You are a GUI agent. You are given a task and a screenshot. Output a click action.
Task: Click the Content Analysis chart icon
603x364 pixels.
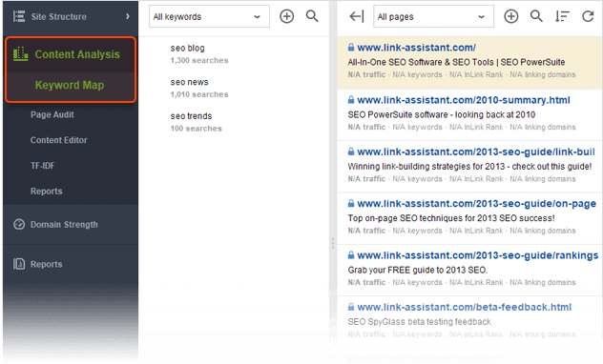pos(21,54)
